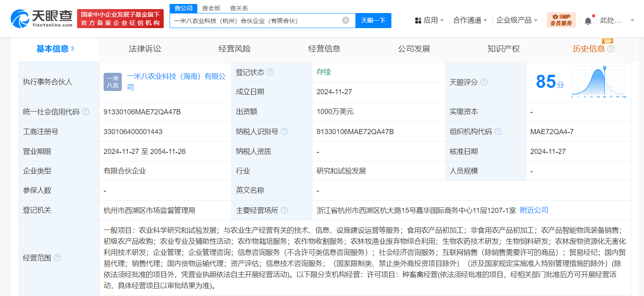Open SVIP member service badge

[561, 20]
